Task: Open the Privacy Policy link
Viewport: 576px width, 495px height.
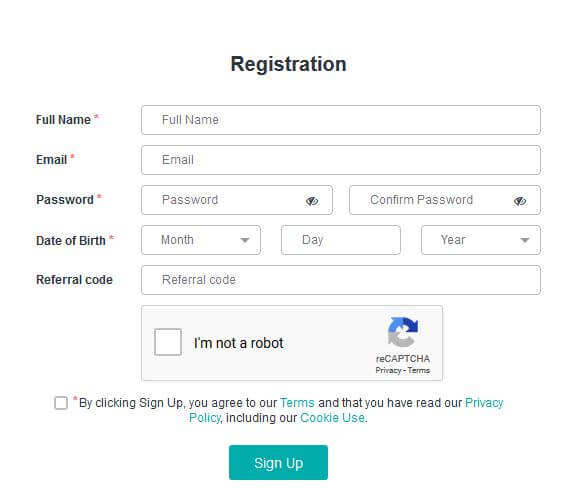Action: 484,403
